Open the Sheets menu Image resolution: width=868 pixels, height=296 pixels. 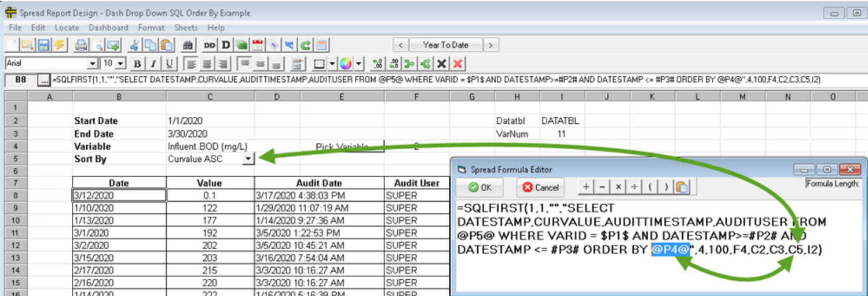coord(186,27)
